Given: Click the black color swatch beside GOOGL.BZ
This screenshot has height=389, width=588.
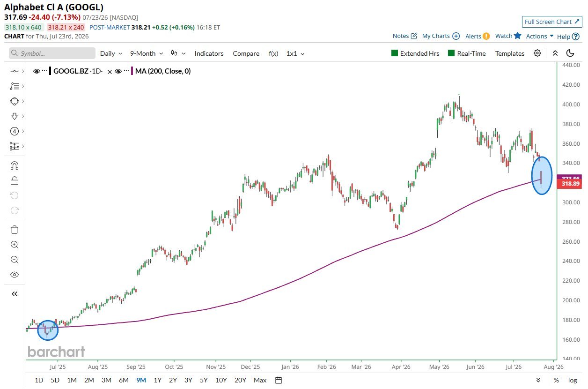Looking at the screenshot, I should coord(50,71).
